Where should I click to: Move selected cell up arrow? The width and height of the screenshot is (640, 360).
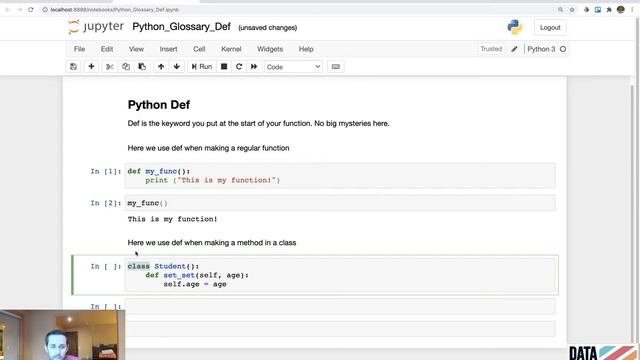[161, 67]
